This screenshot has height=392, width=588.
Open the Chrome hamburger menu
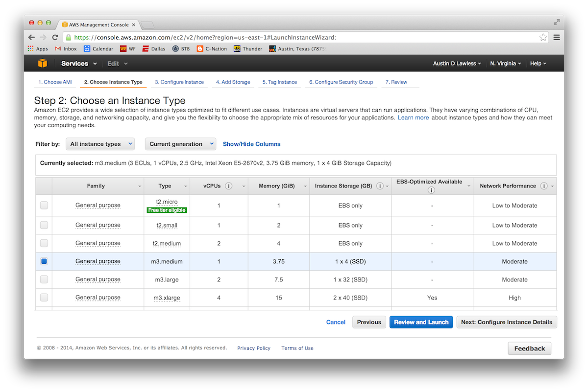click(557, 37)
